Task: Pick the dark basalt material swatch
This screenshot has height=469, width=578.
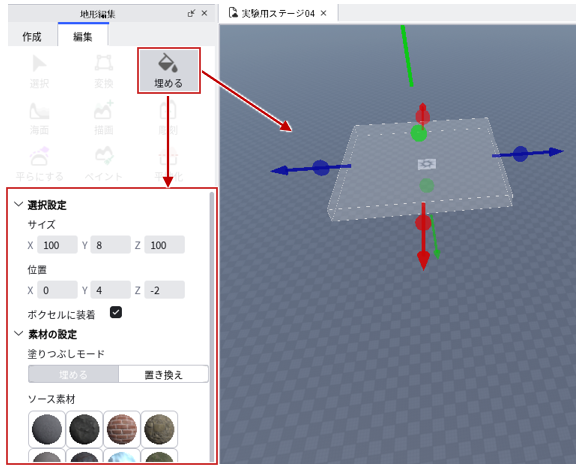Action: [x=84, y=430]
